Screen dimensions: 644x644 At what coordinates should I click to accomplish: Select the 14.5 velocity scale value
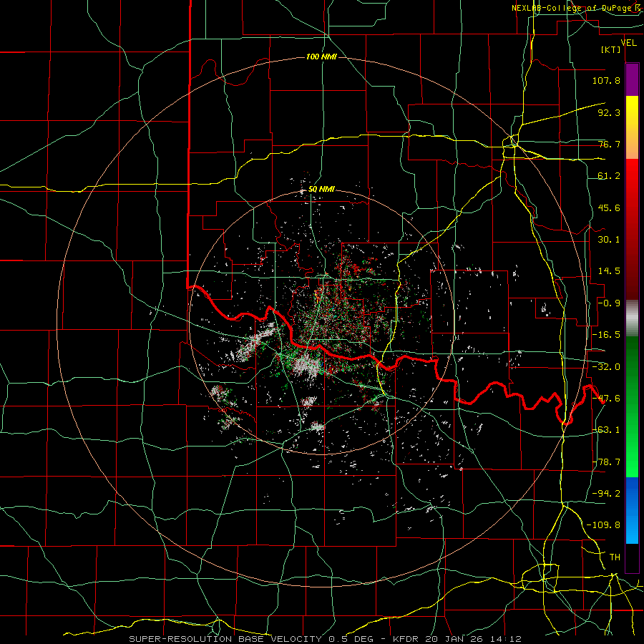[x=609, y=271]
